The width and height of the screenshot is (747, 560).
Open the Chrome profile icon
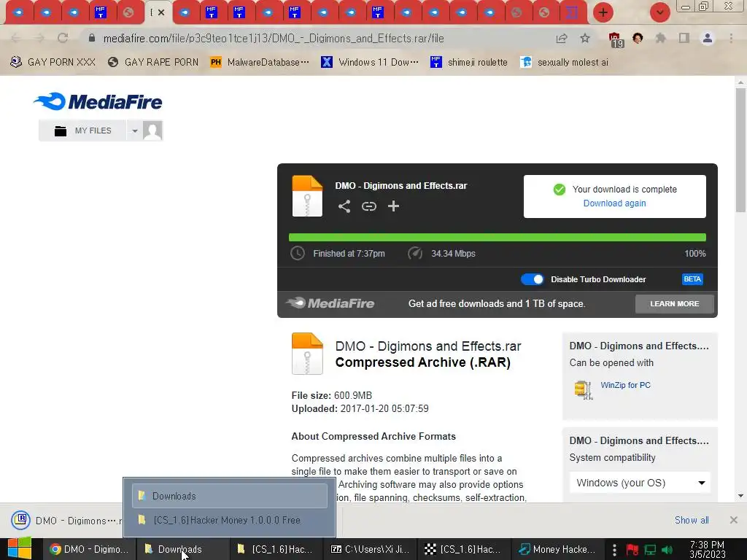708,38
